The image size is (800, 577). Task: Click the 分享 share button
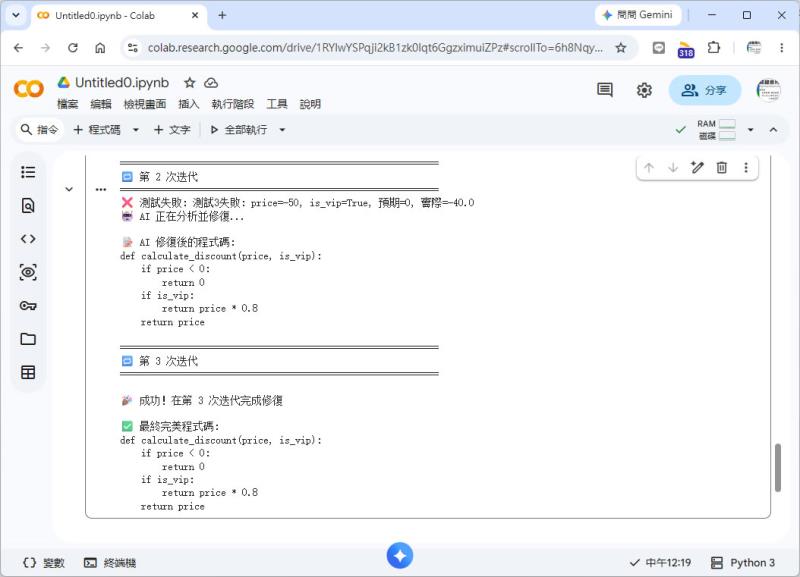705,90
